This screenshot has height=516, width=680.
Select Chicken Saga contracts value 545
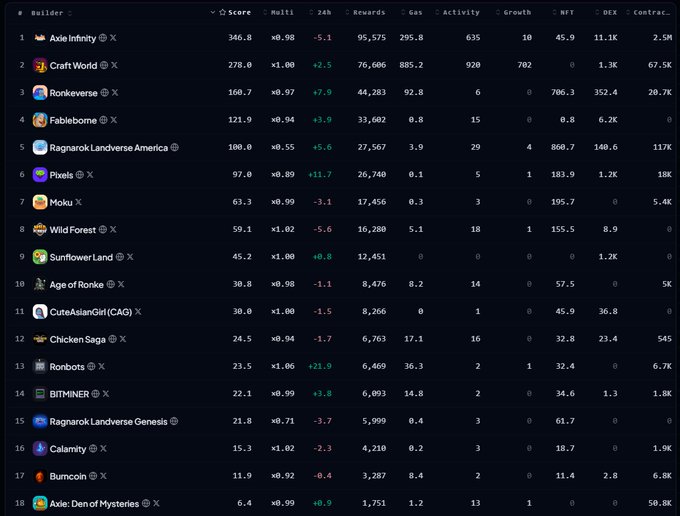[664, 339]
